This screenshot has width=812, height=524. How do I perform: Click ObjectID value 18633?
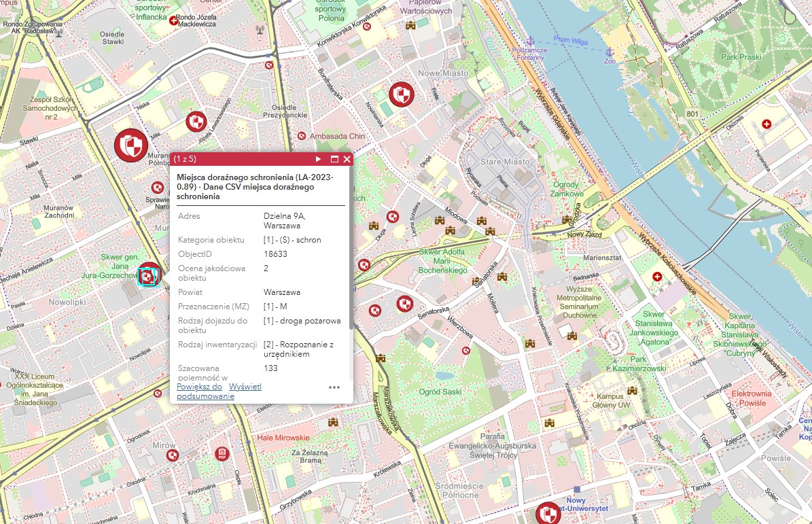[275, 254]
